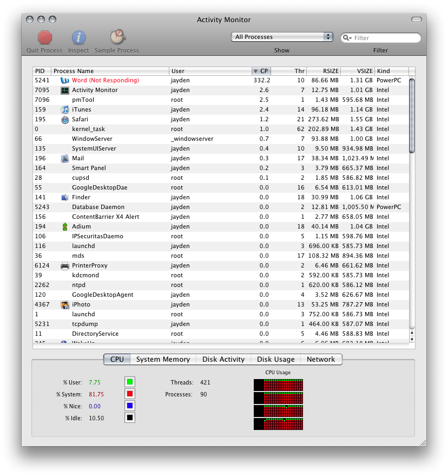Viewport: 448px width, 476px height.
Task: Select the tcpdump process row
Action: coord(221,324)
